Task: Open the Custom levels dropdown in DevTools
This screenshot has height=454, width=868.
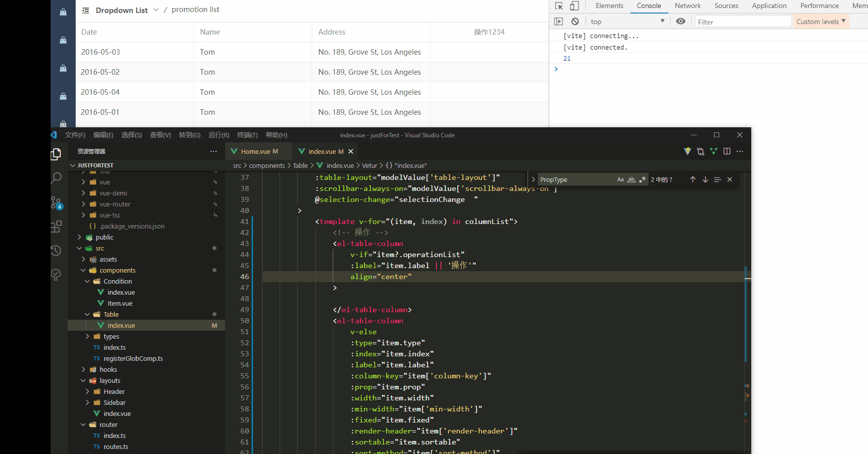Action: tap(820, 21)
